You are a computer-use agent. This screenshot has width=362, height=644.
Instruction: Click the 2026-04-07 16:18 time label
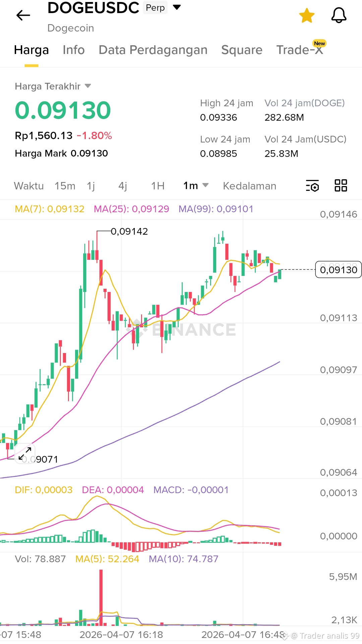click(x=121, y=635)
